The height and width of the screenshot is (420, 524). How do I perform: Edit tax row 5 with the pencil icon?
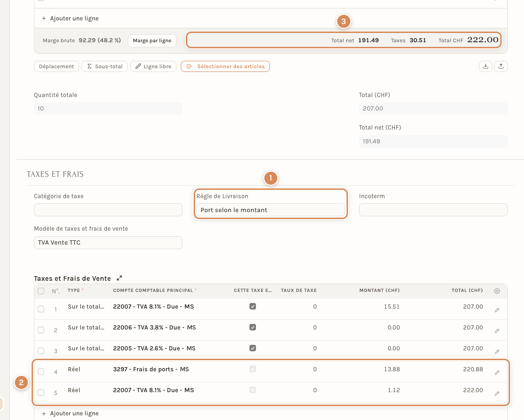497,394
